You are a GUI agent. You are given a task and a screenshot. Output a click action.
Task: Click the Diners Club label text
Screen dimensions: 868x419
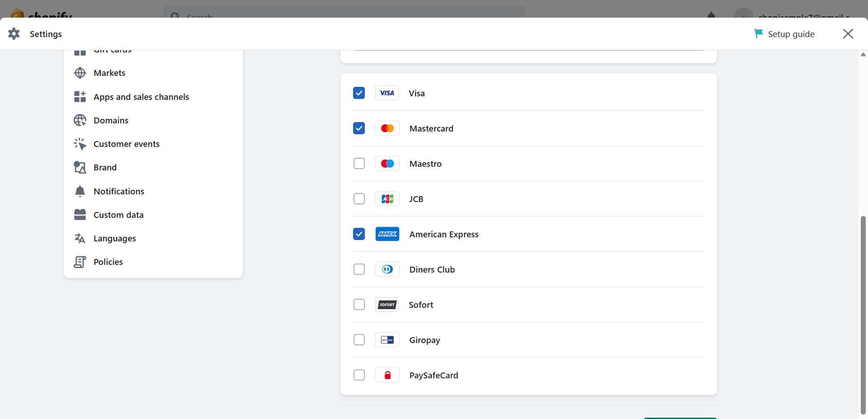click(432, 269)
